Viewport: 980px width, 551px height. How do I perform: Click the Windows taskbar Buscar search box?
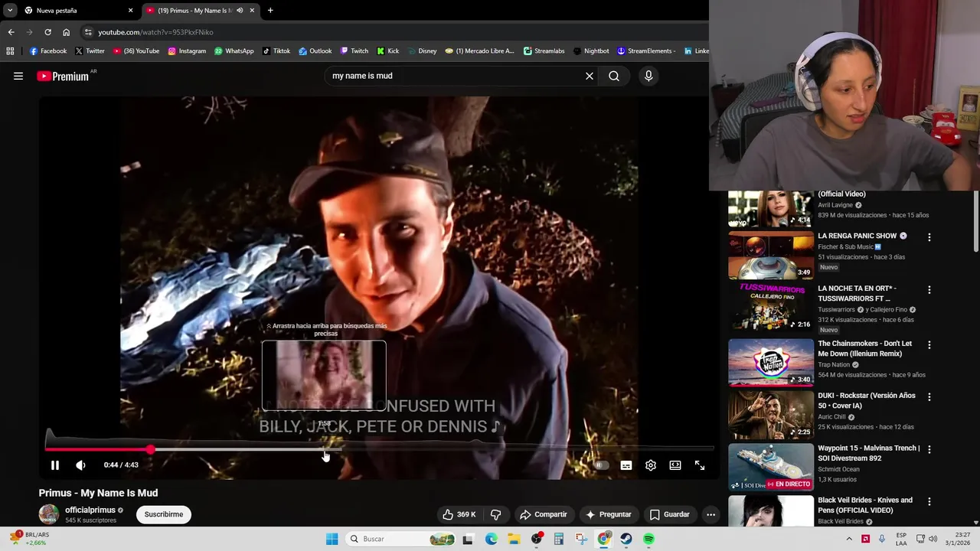(x=402, y=539)
